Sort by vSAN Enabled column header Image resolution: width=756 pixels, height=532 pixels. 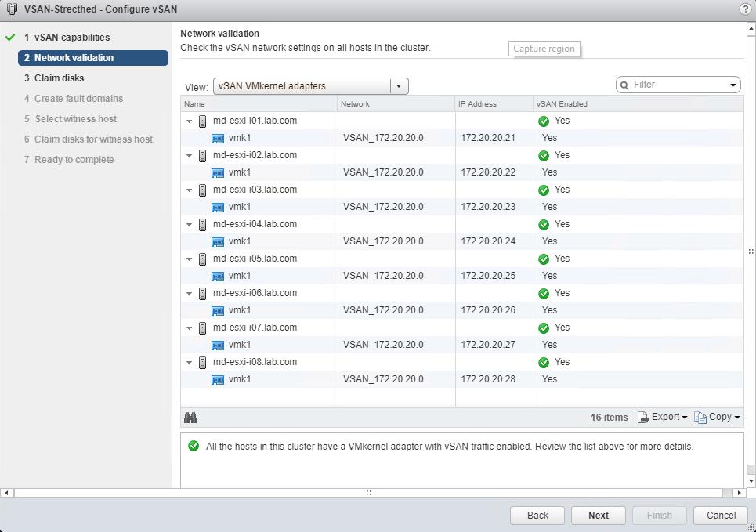[638, 103]
